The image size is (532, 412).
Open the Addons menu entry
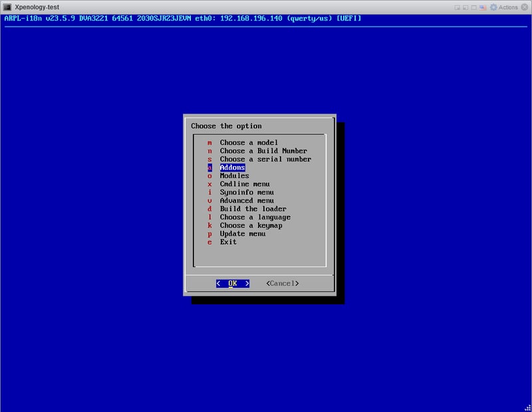(x=232, y=167)
